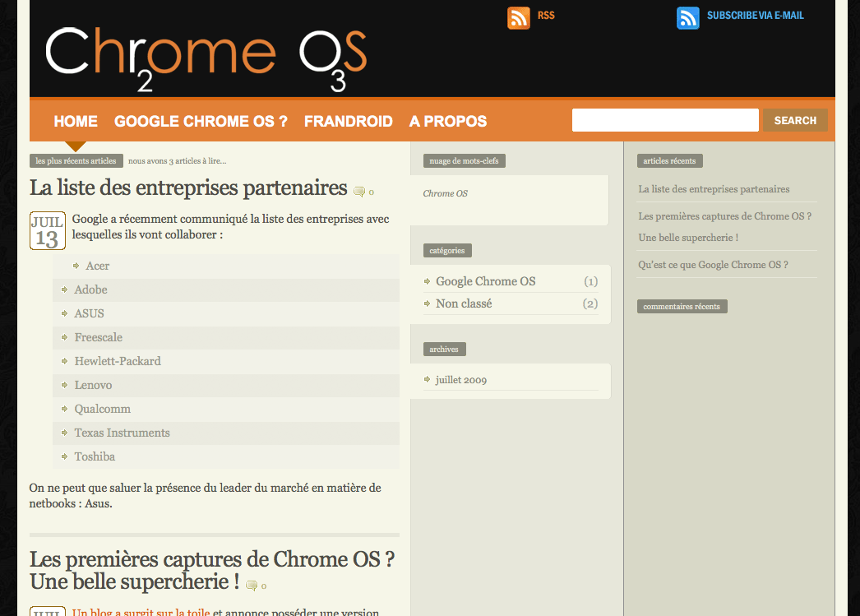The image size is (860, 616).
Task: Click the orange RSS feed icon
Action: pyautogui.click(x=518, y=17)
